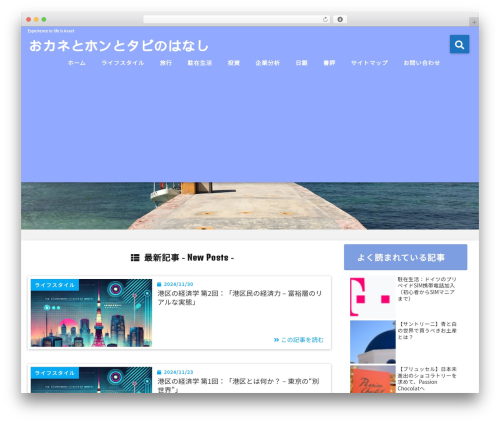
Task: Open the ライフスタイル menu item
Action: [x=123, y=63]
